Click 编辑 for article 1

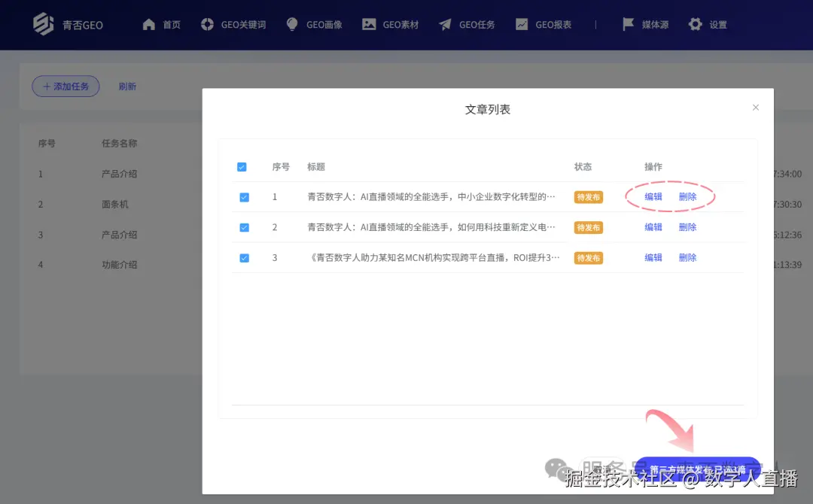(x=653, y=197)
